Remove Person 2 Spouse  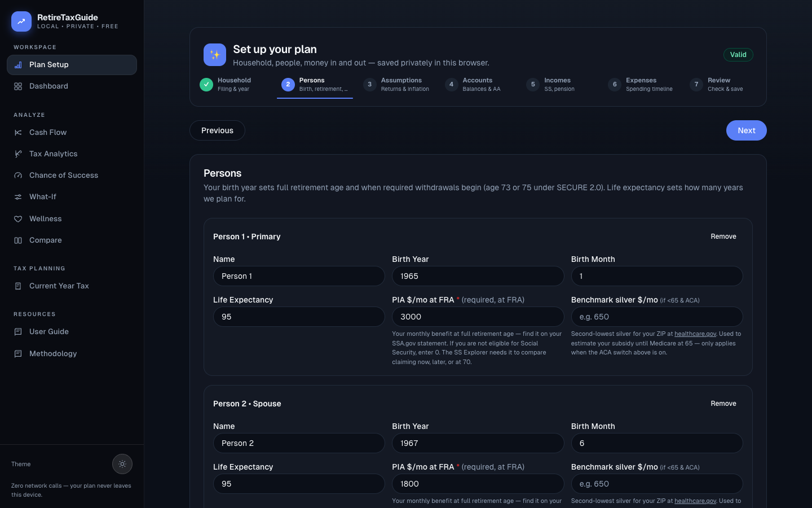tap(723, 404)
